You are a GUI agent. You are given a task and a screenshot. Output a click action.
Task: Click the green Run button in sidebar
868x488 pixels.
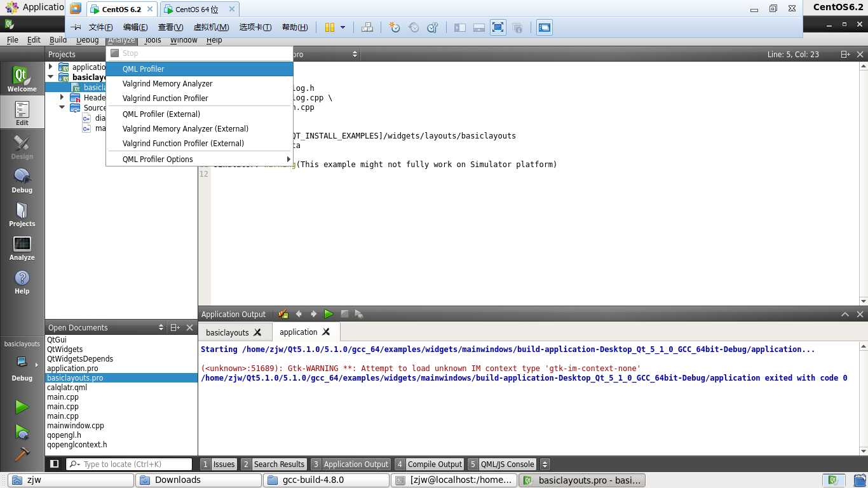pyautogui.click(x=22, y=407)
